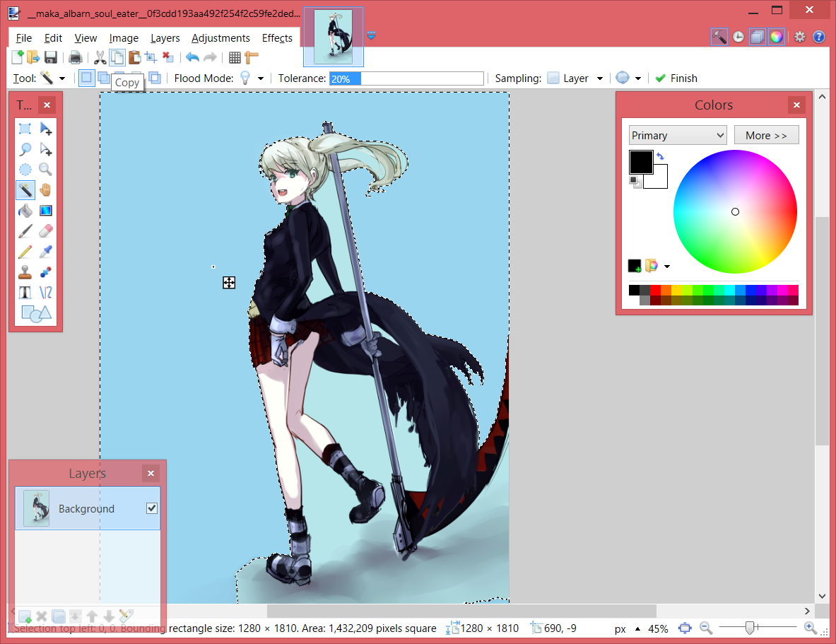836x644 pixels.
Task: Open the 45% zoom level box
Action: coord(658,628)
